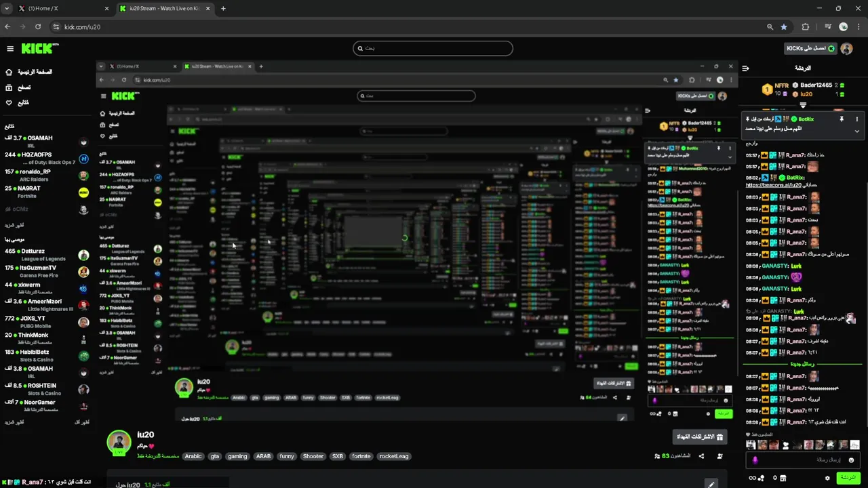Select ROSHTEIN Slots & Casino channel
The width and height of the screenshot is (868, 488).
[46, 389]
